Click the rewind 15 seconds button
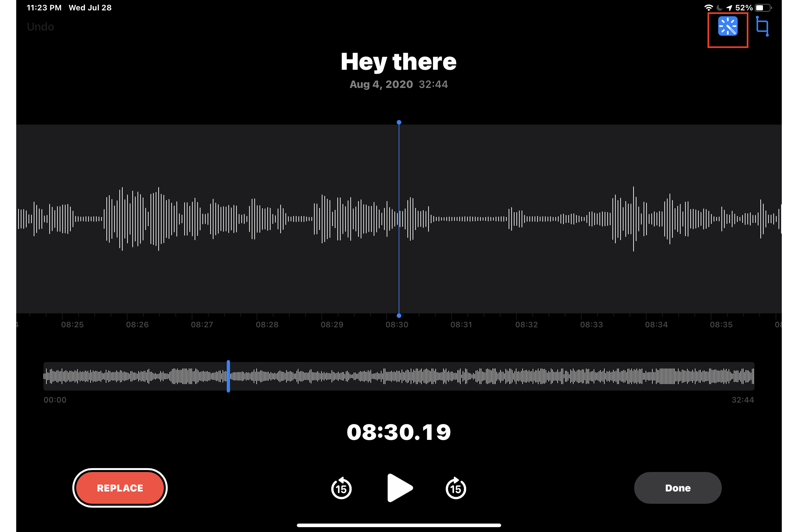Image resolution: width=798 pixels, height=532 pixels. click(x=342, y=489)
